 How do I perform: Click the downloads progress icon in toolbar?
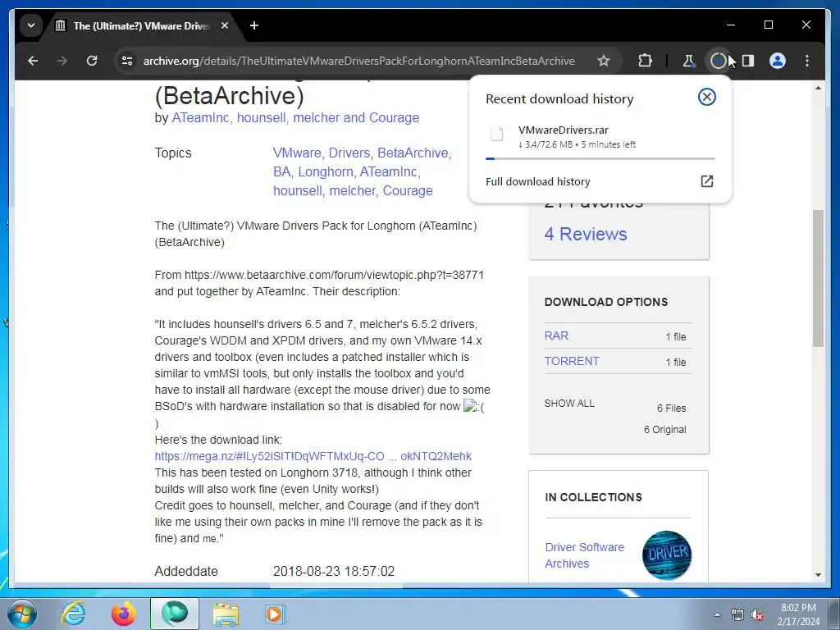click(x=718, y=61)
